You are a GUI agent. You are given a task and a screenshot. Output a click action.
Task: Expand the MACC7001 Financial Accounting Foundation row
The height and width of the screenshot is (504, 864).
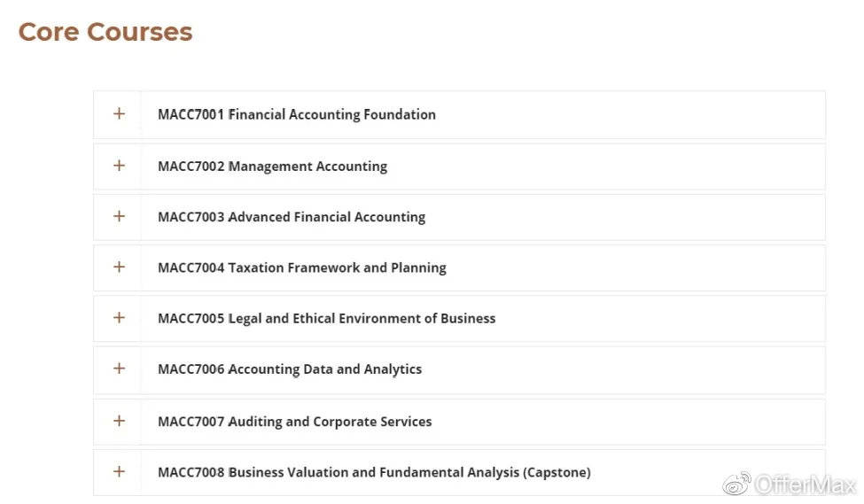119,114
